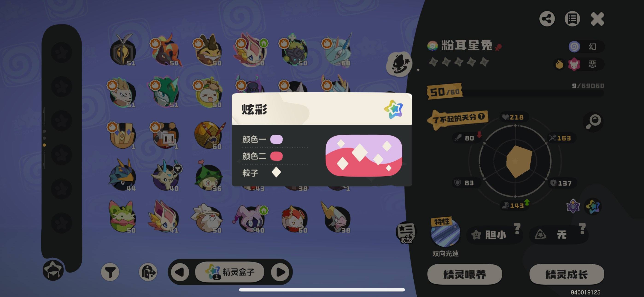
Task: Open the list details icon
Action: 572,19
